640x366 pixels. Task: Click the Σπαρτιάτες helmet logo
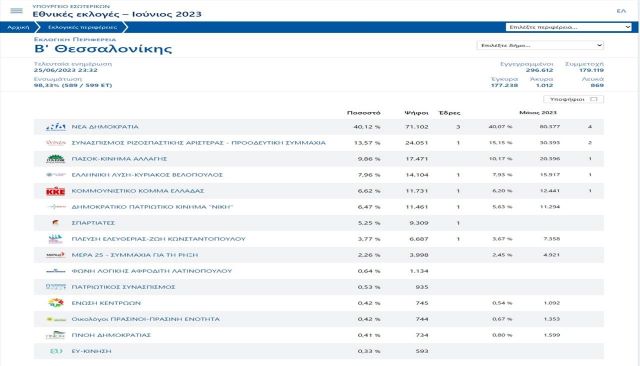[x=56, y=223]
